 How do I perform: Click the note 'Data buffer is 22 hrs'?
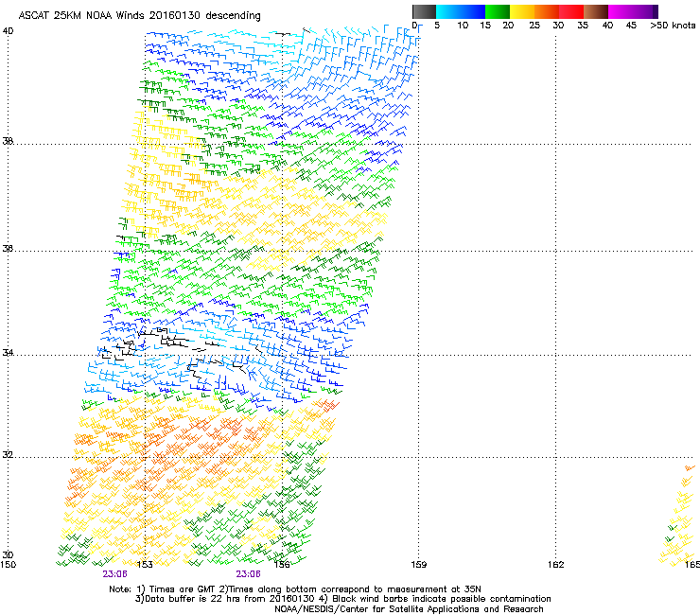click(x=191, y=599)
